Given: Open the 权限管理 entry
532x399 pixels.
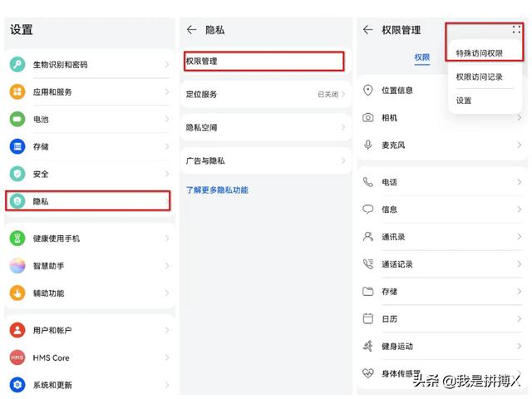Looking at the screenshot, I should pos(264,62).
